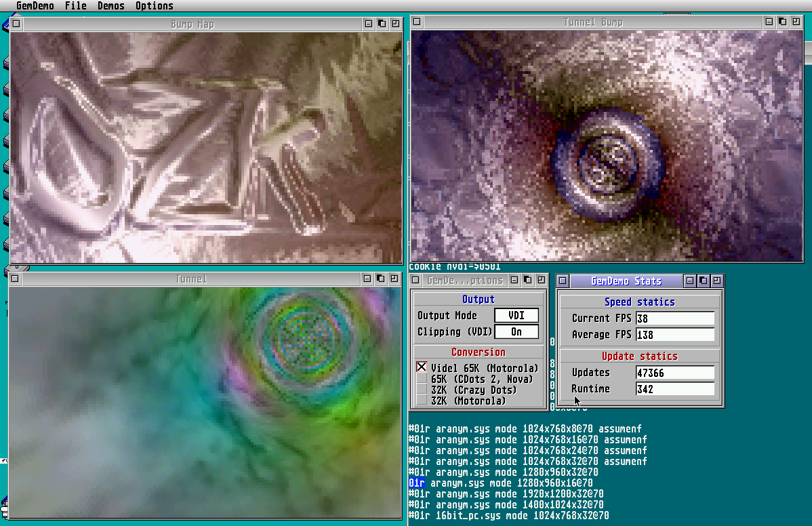
Task: Open the File menu
Action: (x=75, y=6)
